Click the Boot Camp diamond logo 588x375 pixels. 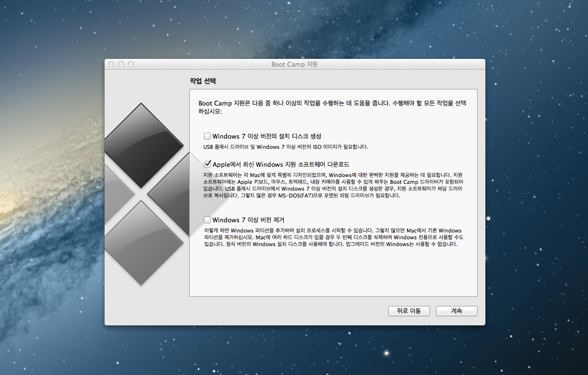coord(147,195)
